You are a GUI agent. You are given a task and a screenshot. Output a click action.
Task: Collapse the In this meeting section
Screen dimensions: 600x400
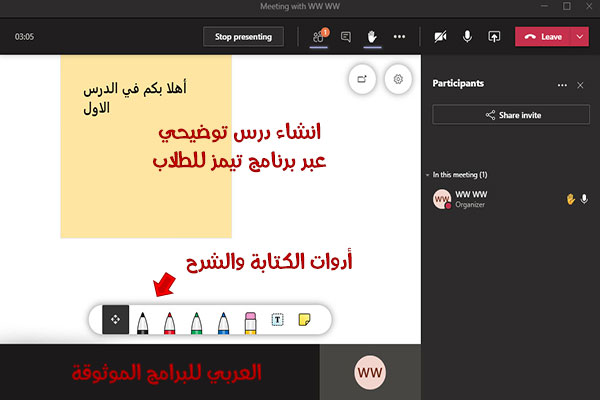[x=427, y=175]
